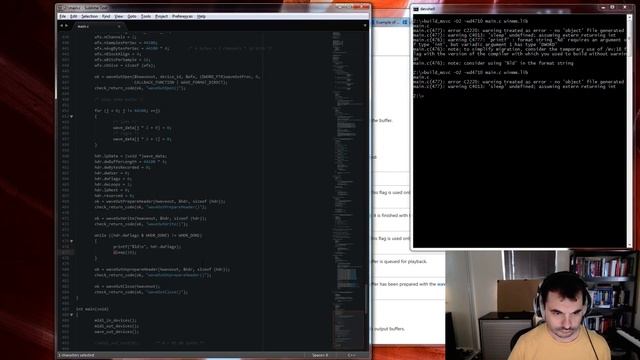Change the C++ syntax selector in status bar
The image size is (640, 360).
point(351,355)
